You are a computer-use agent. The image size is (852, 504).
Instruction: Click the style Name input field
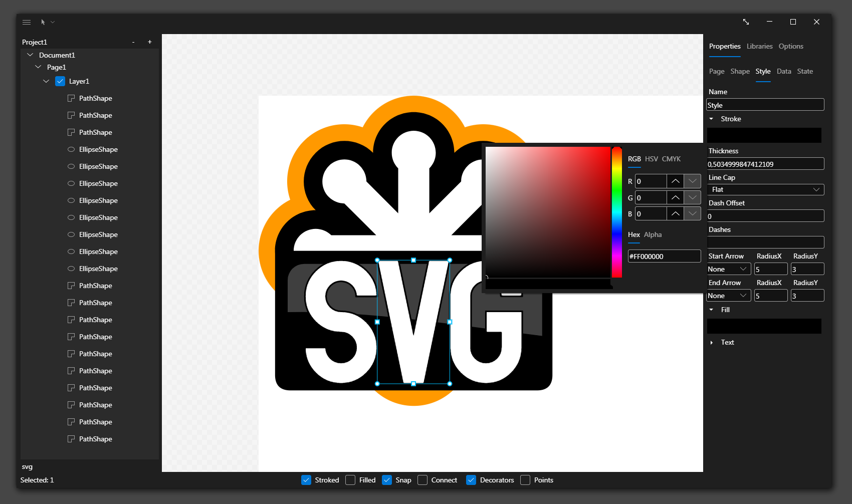(x=765, y=105)
